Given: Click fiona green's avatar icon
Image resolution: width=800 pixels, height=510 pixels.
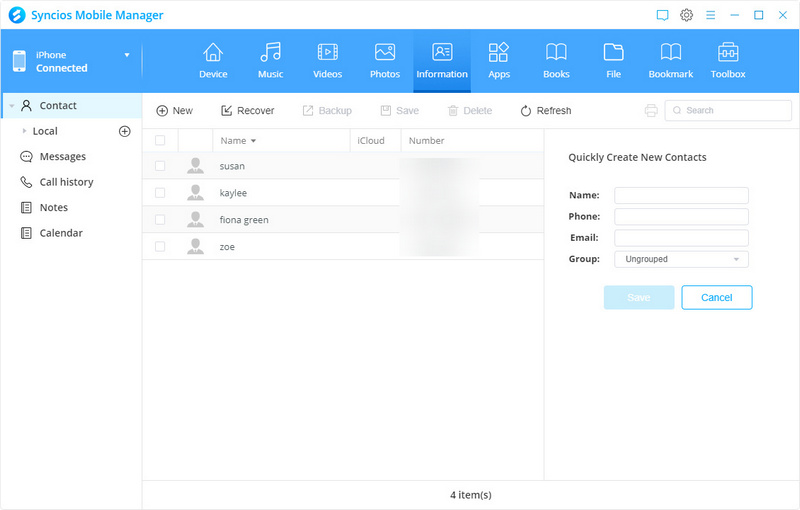Looking at the screenshot, I should coord(195,219).
